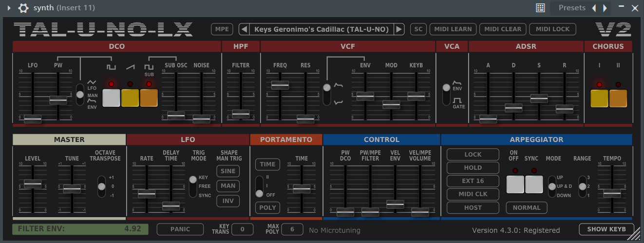Toggle the arpeggiator SYNC button
The image size is (644, 243).
(x=534, y=184)
